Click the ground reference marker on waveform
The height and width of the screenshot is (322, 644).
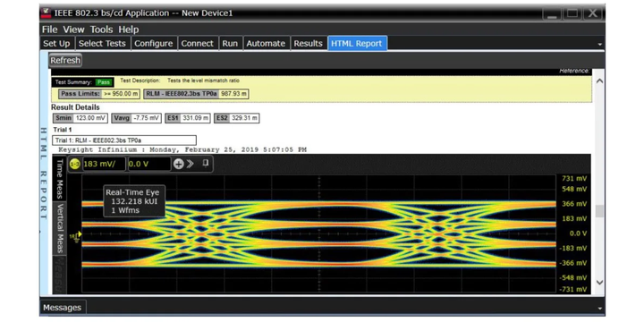click(x=76, y=236)
